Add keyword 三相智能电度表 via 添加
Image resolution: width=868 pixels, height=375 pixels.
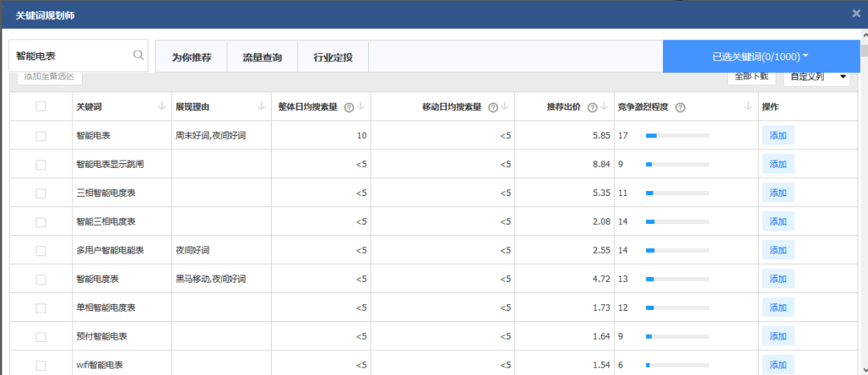tap(778, 193)
